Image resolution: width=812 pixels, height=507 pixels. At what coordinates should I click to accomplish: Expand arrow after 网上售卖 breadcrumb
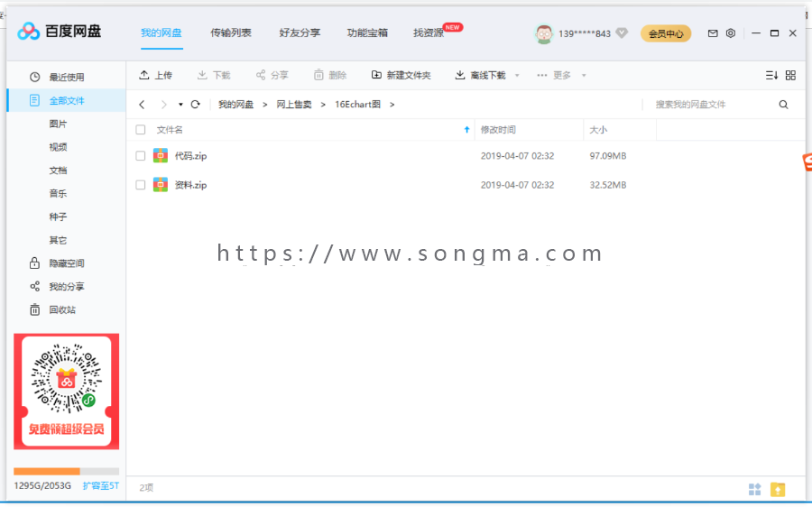(323, 105)
